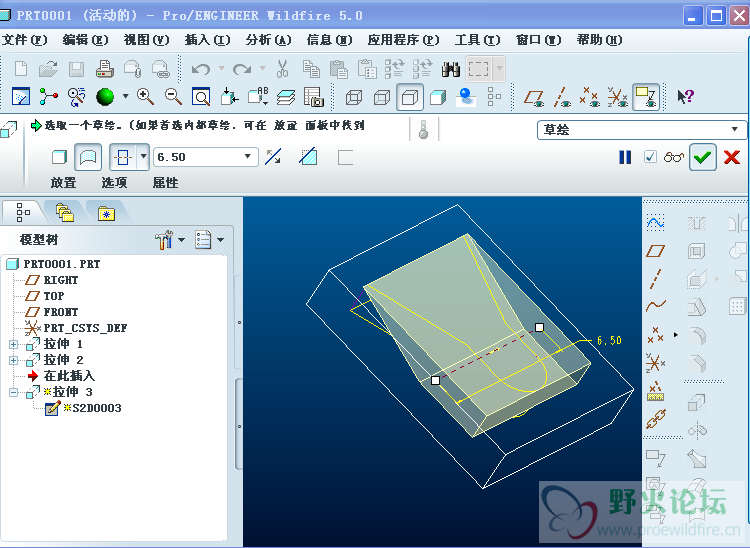Open the depth type options arrow
The image size is (750, 548).
[143, 157]
